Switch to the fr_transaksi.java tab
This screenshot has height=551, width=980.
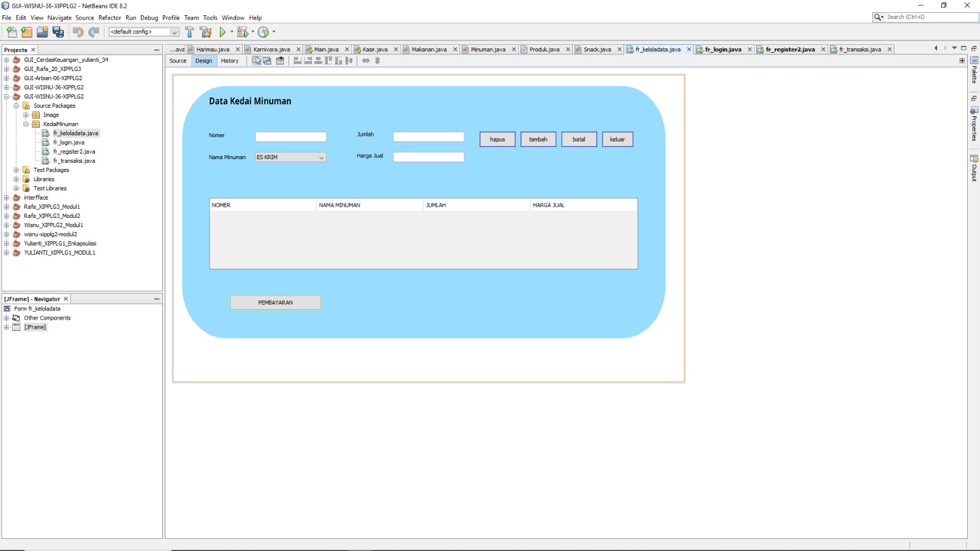859,50
